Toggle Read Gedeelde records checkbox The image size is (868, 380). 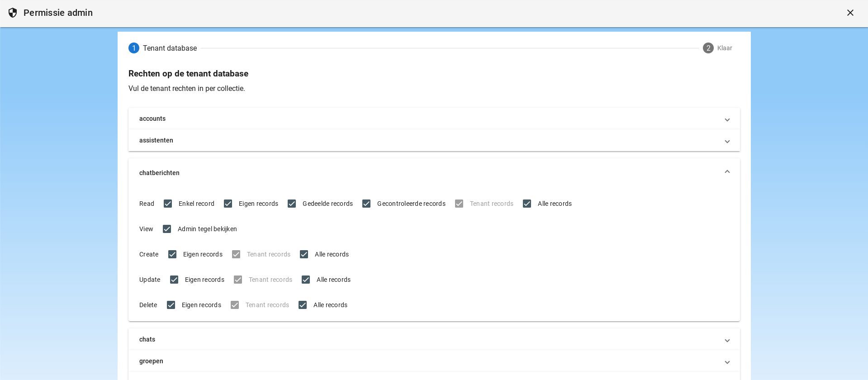292,204
